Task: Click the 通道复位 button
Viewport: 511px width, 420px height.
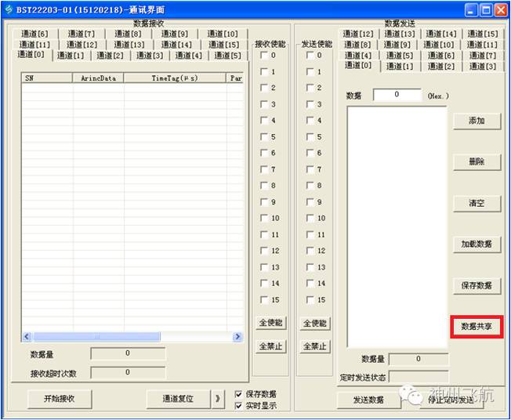Action: point(178,399)
